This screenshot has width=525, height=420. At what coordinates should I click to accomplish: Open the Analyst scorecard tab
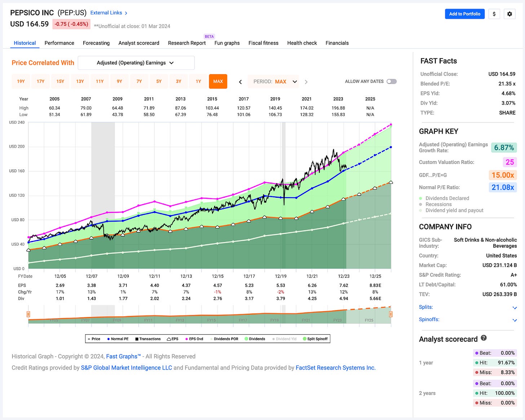point(139,43)
